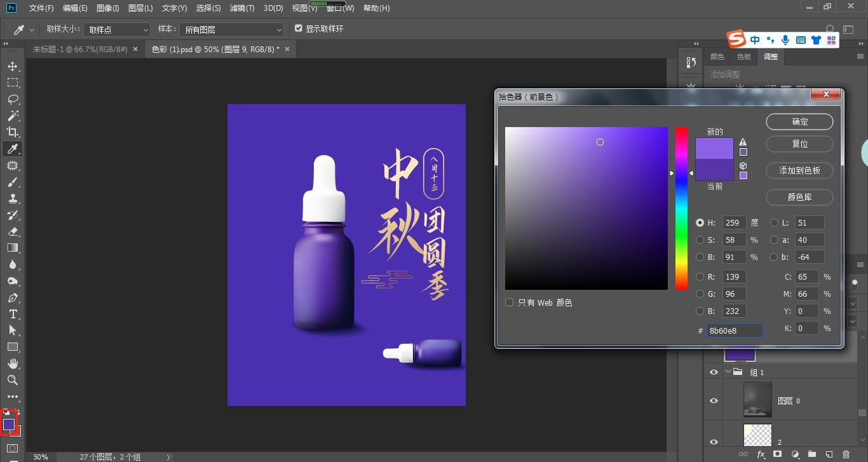The image size is (868, 462).
Task: Create a new layer
Action: click(829, 454)
